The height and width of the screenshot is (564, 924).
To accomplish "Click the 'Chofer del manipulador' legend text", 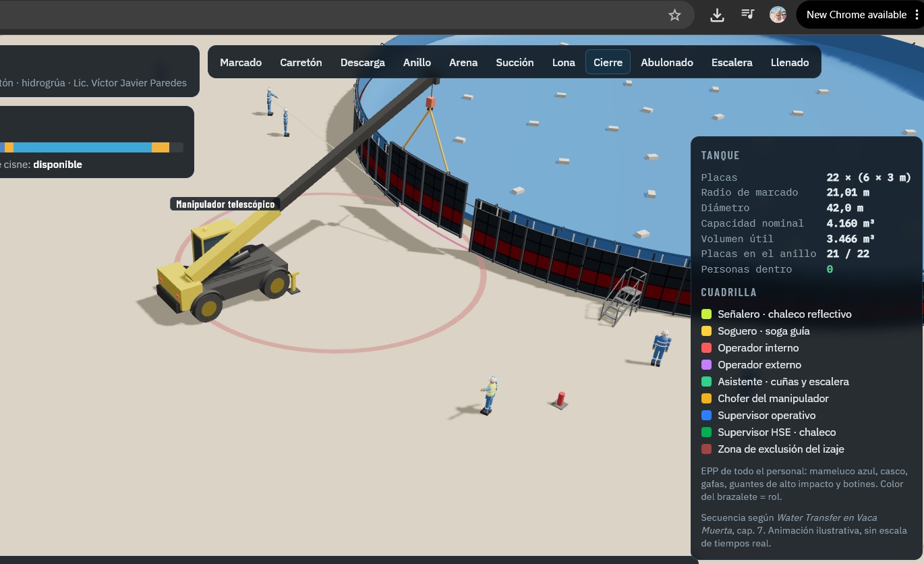I will [x=773, y=398].
